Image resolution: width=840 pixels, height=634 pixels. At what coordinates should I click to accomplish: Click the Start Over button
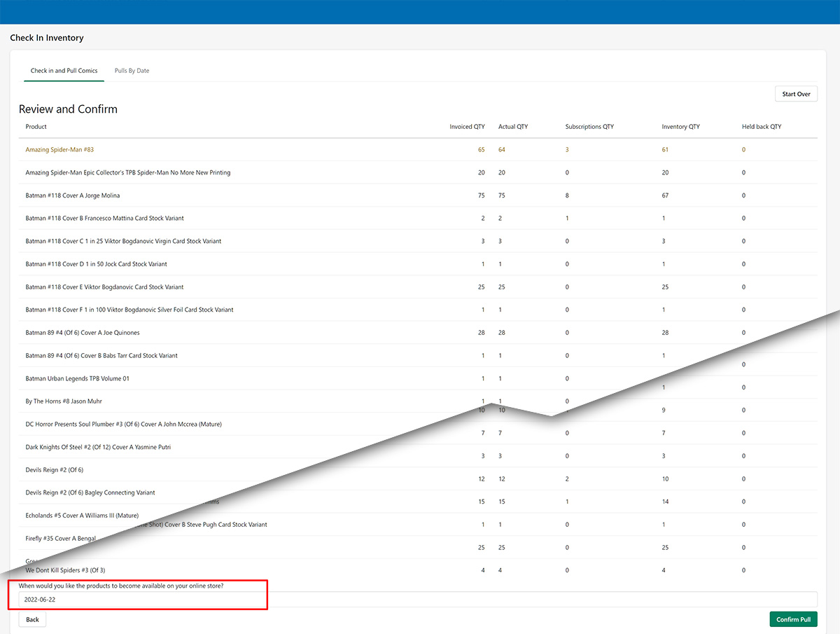point(796,94)
